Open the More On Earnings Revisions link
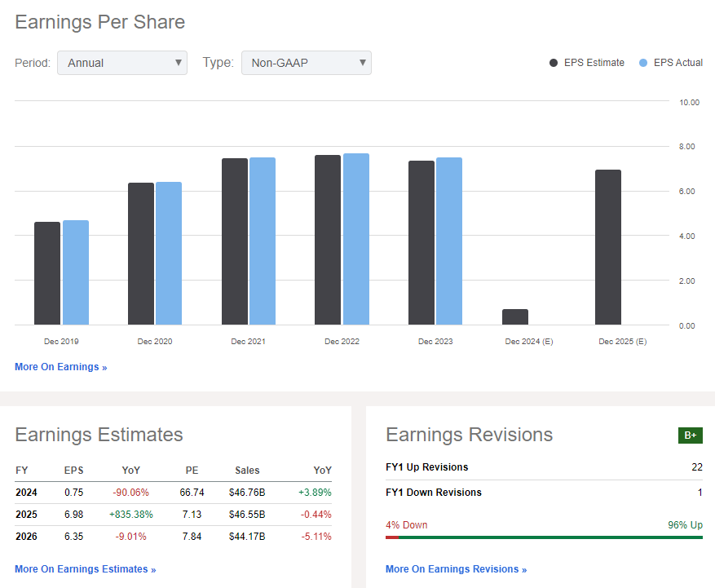Viewport: 715px width, 588px height. (456, 569)
